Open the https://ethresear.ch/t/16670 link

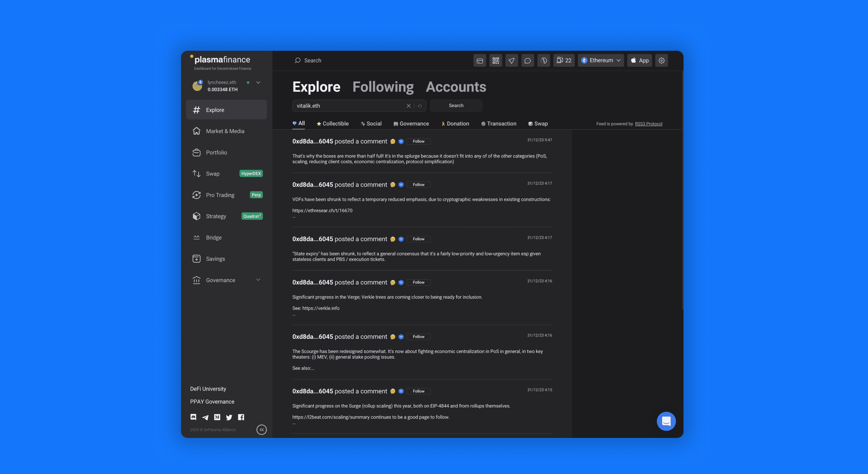click(x=322, y=211)
